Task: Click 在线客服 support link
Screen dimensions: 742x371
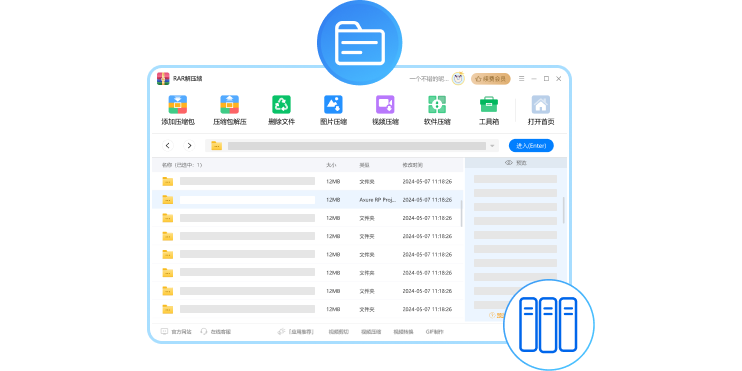Action: (216, 332)
